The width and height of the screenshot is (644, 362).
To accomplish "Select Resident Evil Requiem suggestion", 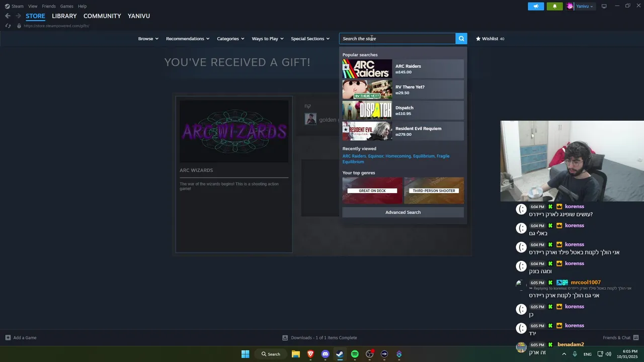I will (x=403, y=131).
